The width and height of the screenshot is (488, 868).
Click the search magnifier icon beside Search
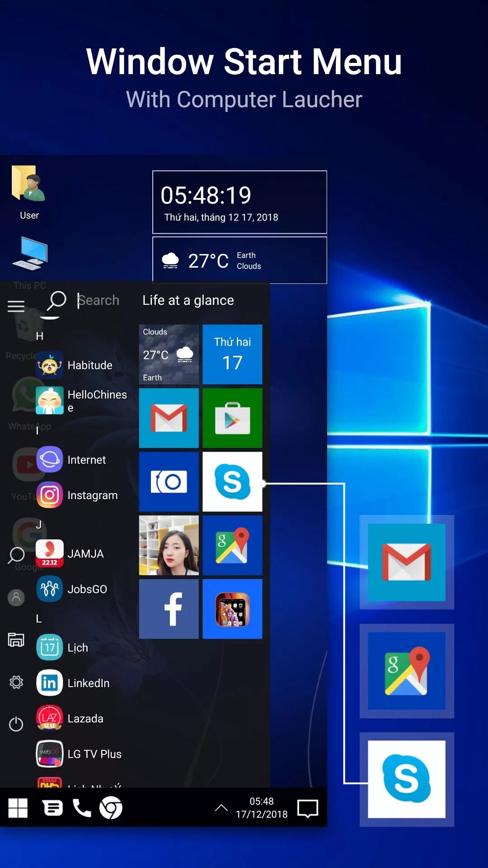pyautogui.click(x=56, y=301)
